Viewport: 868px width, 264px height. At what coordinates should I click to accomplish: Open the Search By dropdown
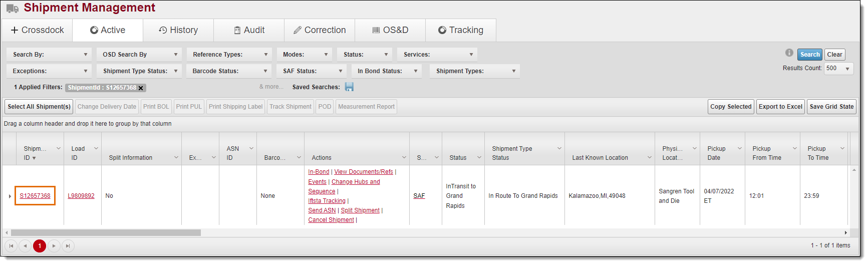point(50,55)
